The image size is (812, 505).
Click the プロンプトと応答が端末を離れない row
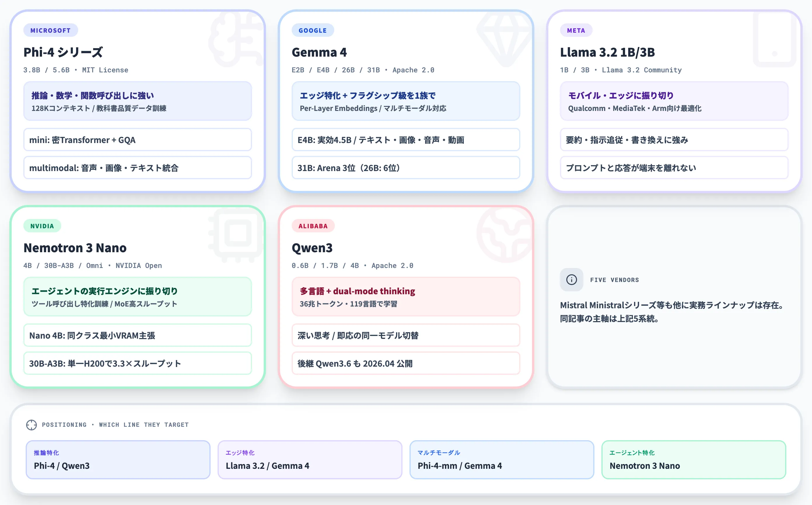tap(674, 168)
